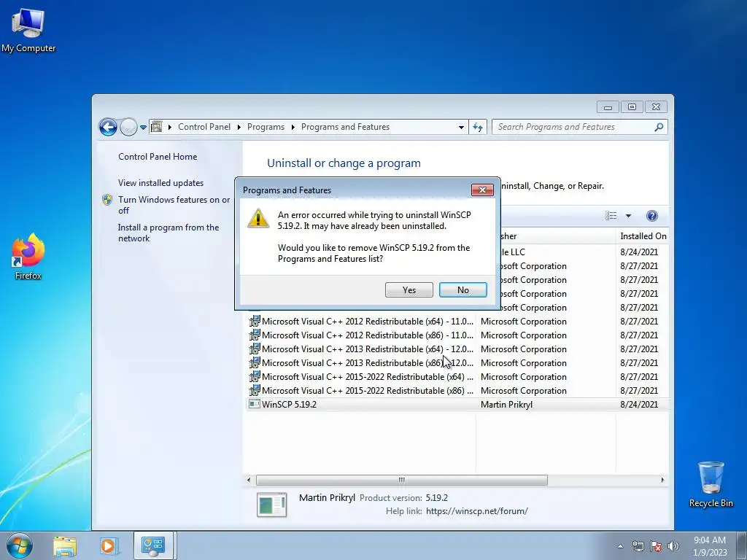This screenshot has height=560, width=747.
Task: Select Visual C++ 2012 Redistributable (x86) row
Action: coord(457,335)
